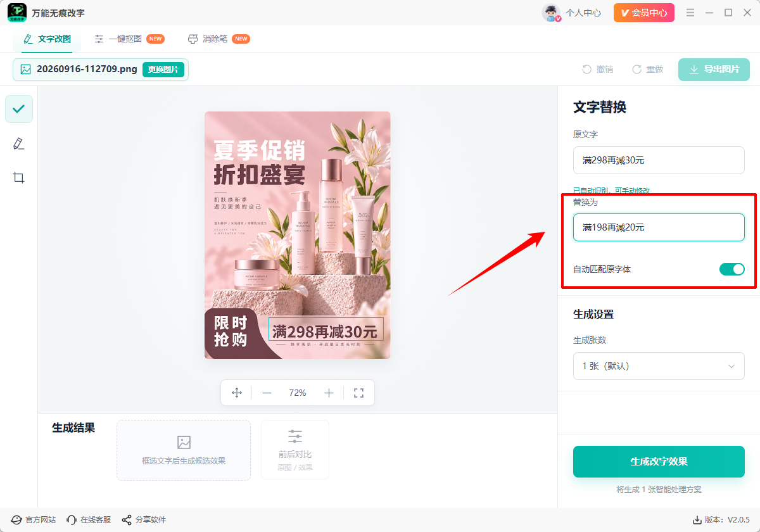Viewport: 760px width, 532px height.
Task: Click the fit-to-screen fullscreen icon
Action: click(x=358, y=393)
